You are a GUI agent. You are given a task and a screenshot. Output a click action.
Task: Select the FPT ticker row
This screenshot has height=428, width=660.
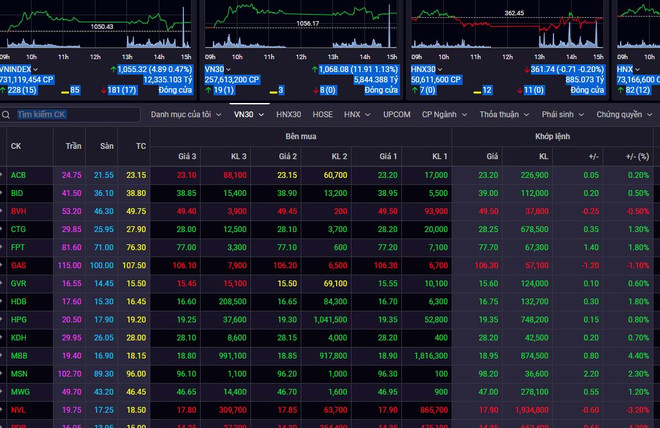pos(17,247)
